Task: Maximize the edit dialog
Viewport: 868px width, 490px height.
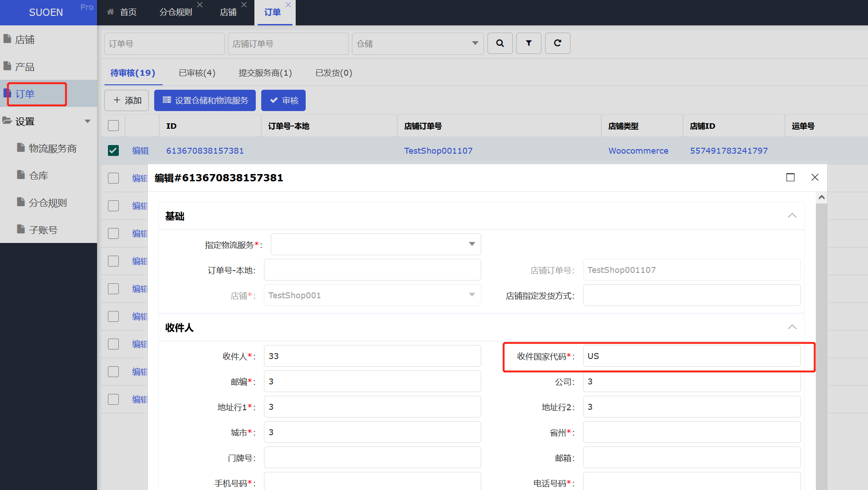Action: coord(790,177)
